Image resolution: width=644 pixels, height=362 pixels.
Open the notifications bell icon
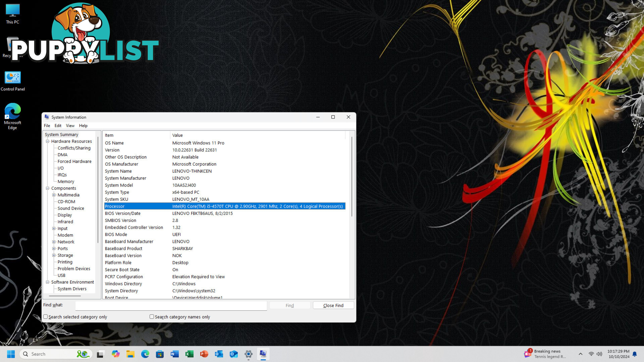pyautogui.click(x=635, y=354)
